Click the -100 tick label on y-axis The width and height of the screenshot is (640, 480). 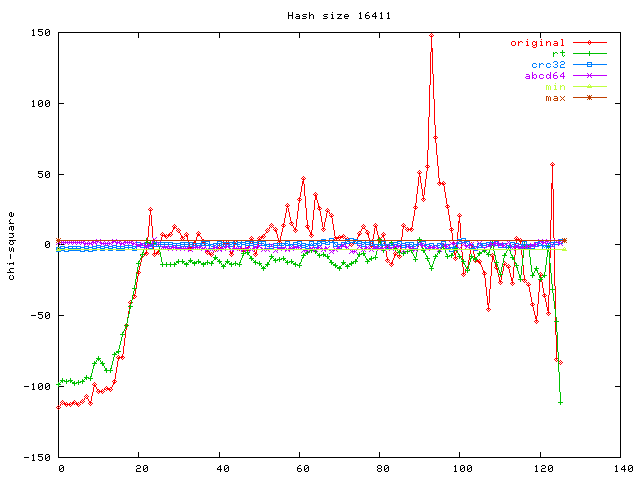[37, 386]
